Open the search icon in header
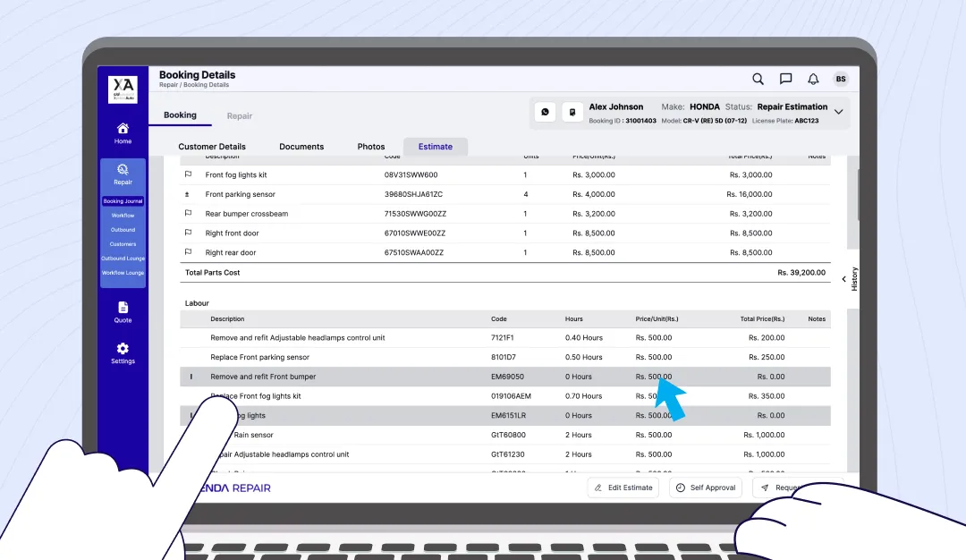 pos(758,79)
